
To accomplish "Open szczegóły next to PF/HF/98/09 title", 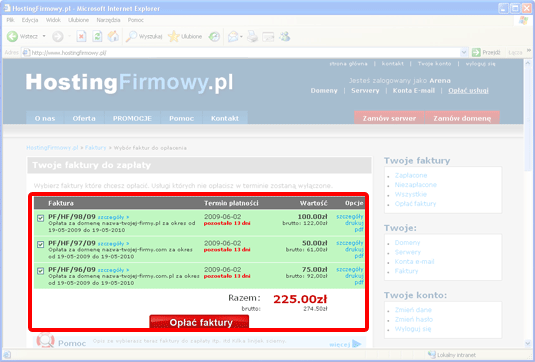I will pyautogui.click(x=113, y=217).
